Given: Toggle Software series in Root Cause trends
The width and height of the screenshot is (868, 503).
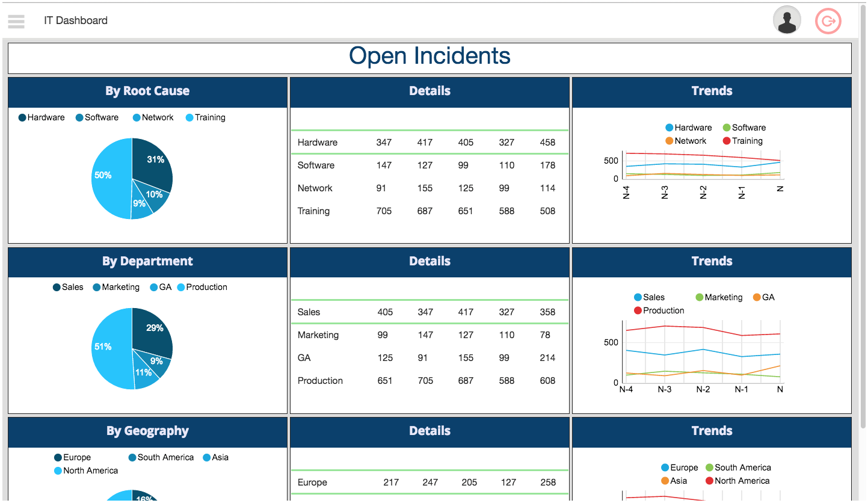Looking at the screenshot, I should 744,128.
